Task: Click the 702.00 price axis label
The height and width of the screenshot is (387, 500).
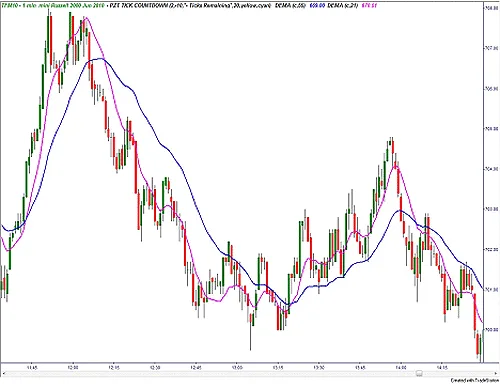Action: point(492,249)
